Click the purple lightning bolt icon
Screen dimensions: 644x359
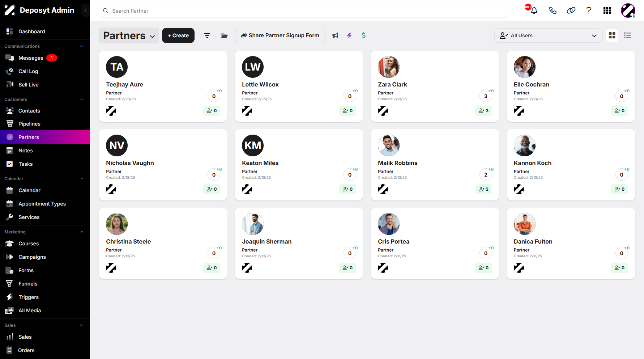click(x=349, y=35)
